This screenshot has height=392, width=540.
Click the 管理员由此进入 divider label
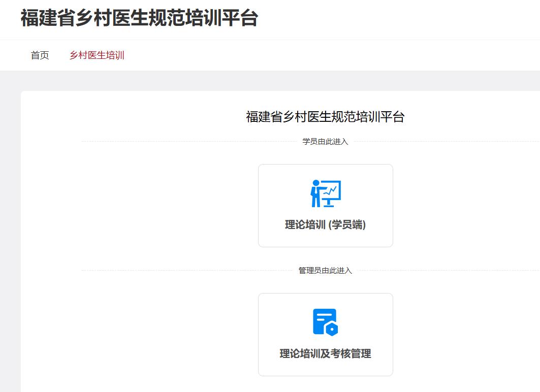(325, 271)
